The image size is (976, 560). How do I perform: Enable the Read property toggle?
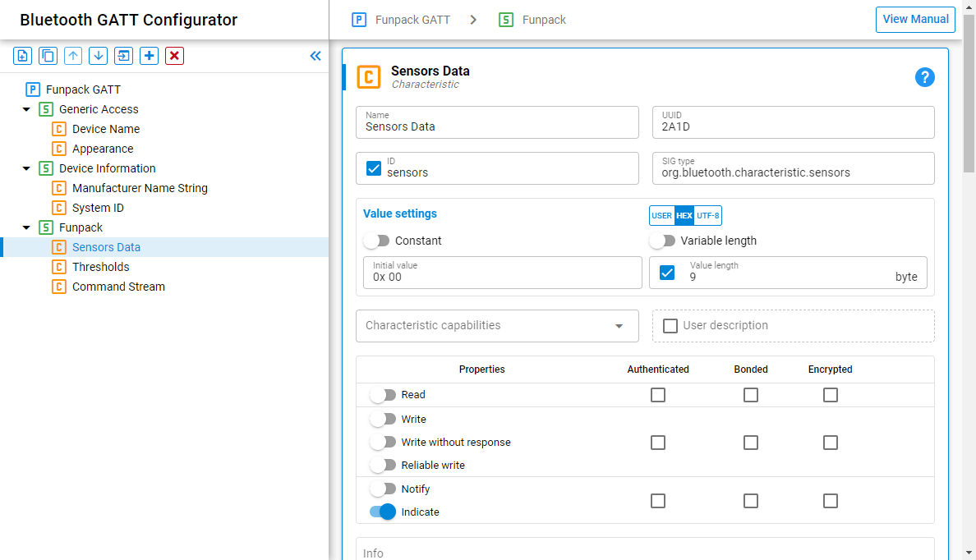click(x=383, y=395)
